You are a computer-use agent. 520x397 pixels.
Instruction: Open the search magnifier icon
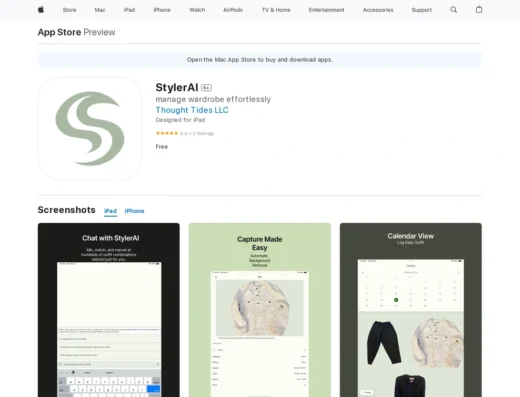tap(454, 10)
